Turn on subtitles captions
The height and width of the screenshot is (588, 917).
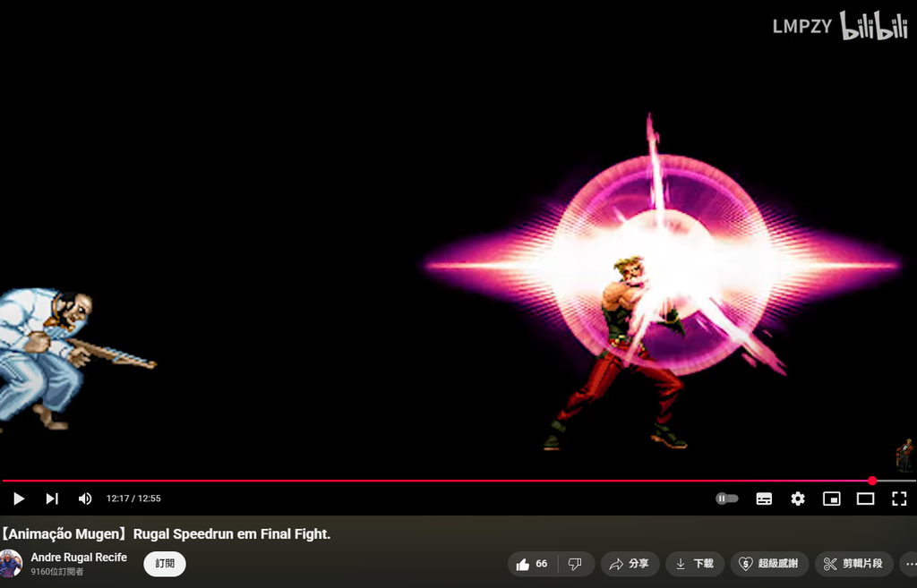(x=764, y=499)
